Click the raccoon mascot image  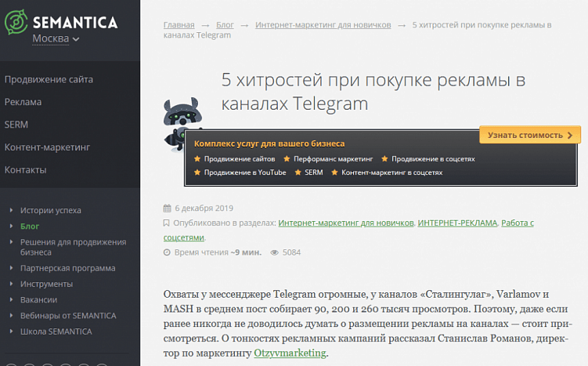[x=182, y=124]
